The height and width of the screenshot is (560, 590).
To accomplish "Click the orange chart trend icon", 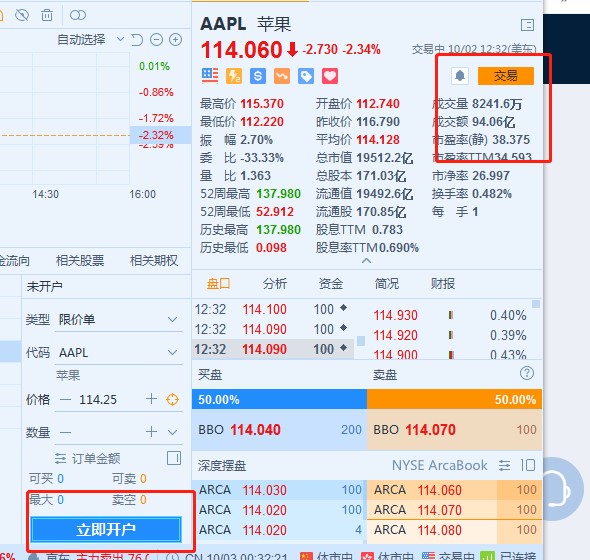I will click(282, 76).
